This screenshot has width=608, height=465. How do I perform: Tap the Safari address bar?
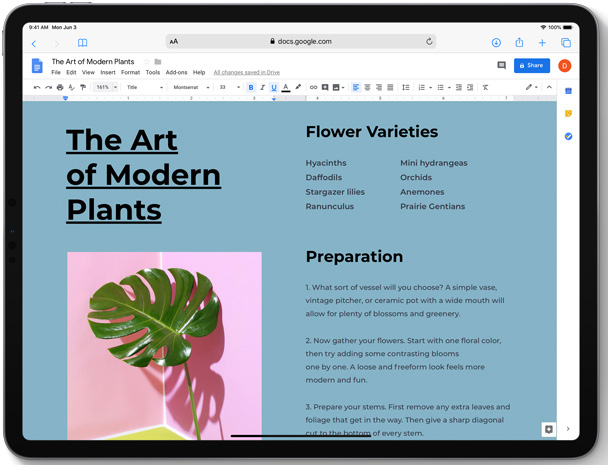300,42
